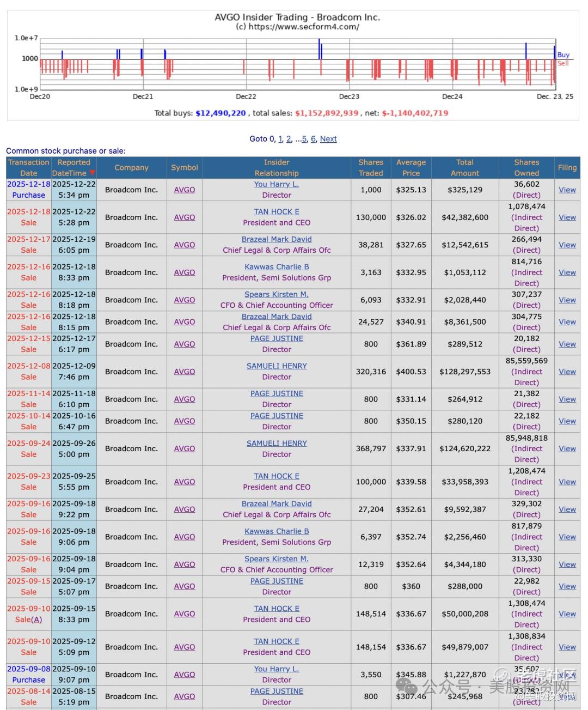Viewport: 588px width, 710px height.
Task: Open Spears Kirsten M. link in 2025-09-16 row
Action: point(277,559)
